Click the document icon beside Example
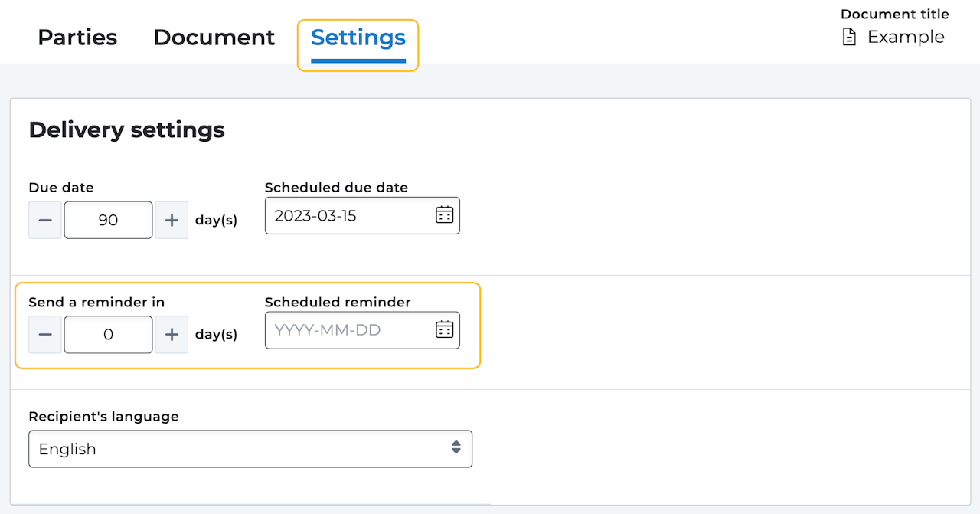 [x=849, y=37]
